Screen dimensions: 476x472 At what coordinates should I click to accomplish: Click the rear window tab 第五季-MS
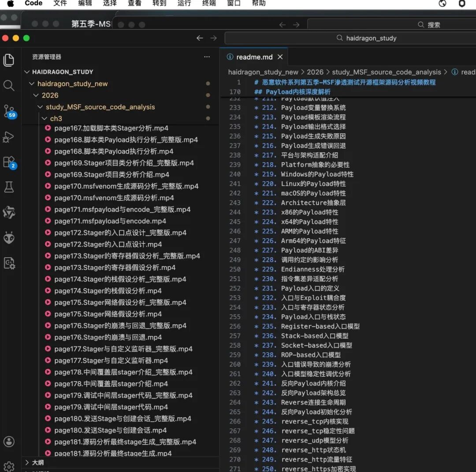(91, 24)
